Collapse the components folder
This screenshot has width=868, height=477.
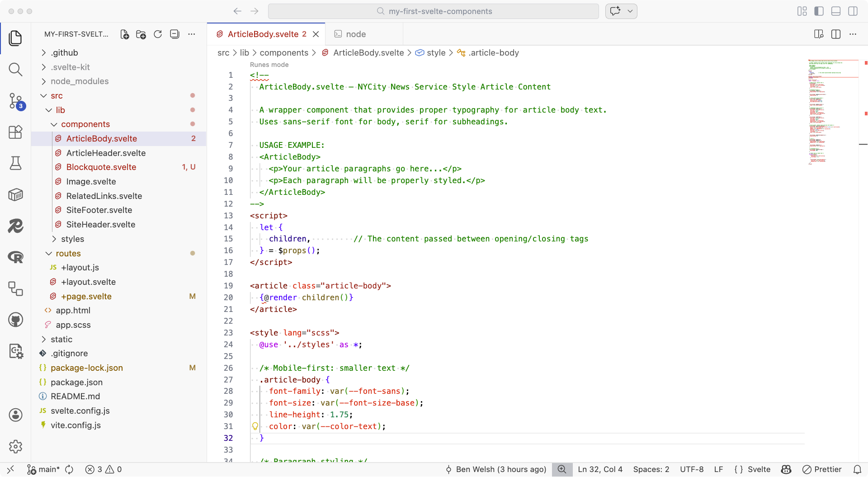click(118, 124)
